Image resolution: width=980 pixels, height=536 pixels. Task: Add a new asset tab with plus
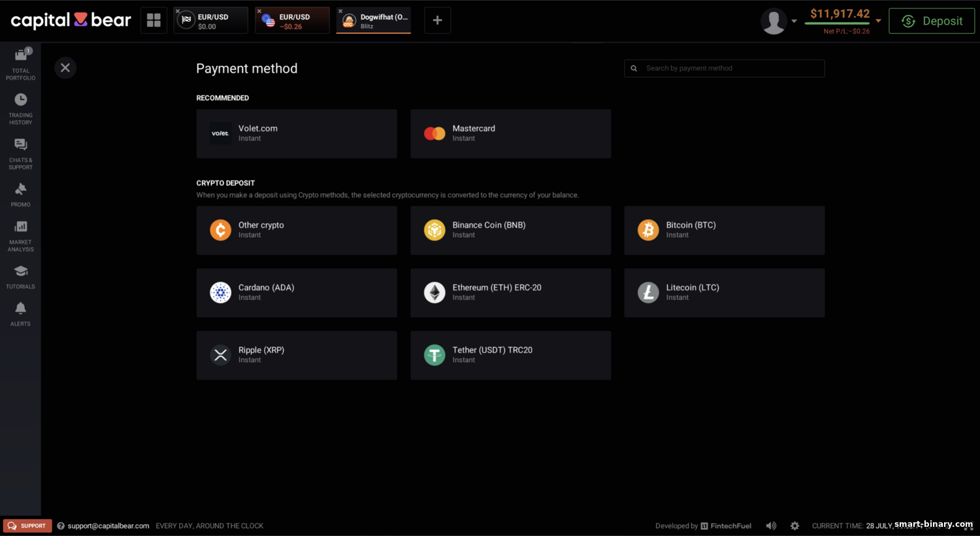(437, 20)
